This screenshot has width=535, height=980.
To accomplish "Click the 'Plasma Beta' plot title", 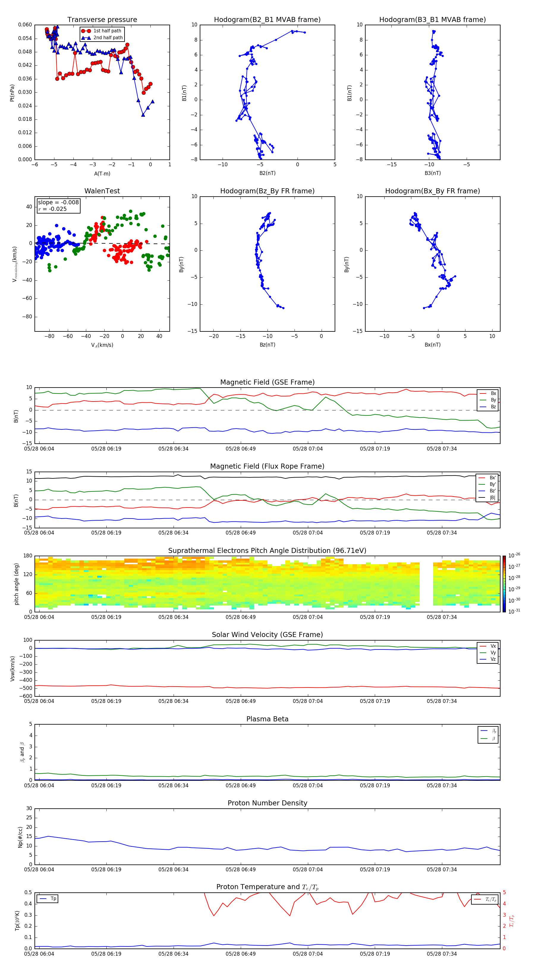I will pos(267,719).
